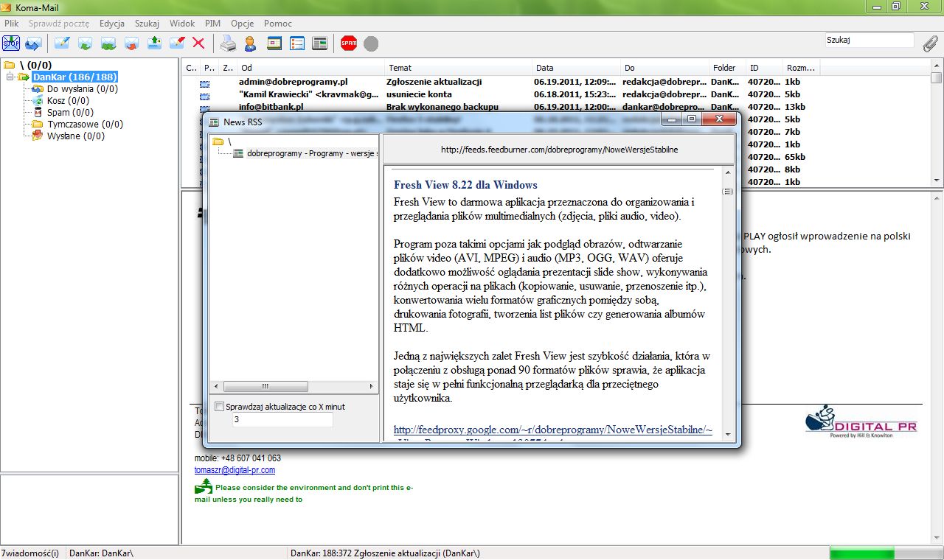Select the root \ (0/0) folder
944x560 pixels.
[x=35, y=65]
